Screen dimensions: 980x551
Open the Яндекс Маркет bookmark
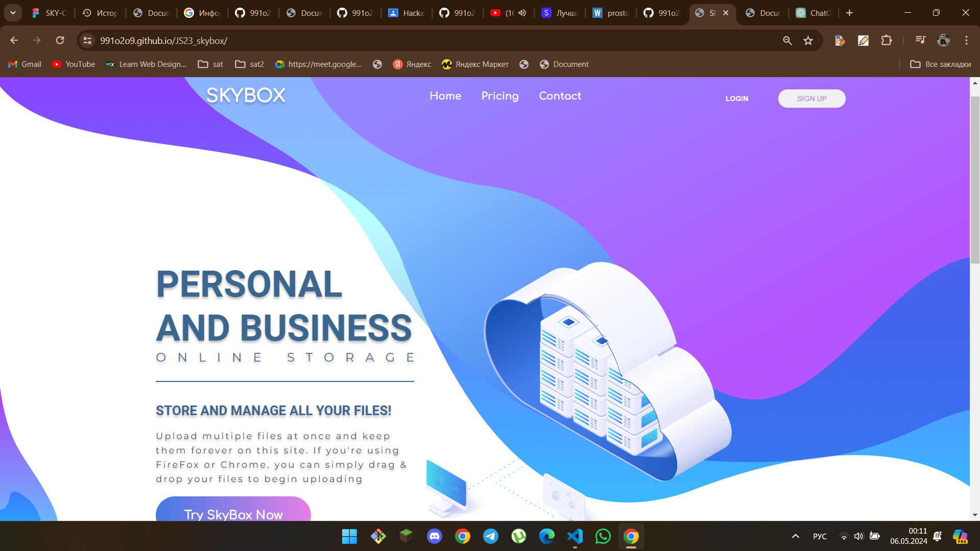tap(475, 64)
